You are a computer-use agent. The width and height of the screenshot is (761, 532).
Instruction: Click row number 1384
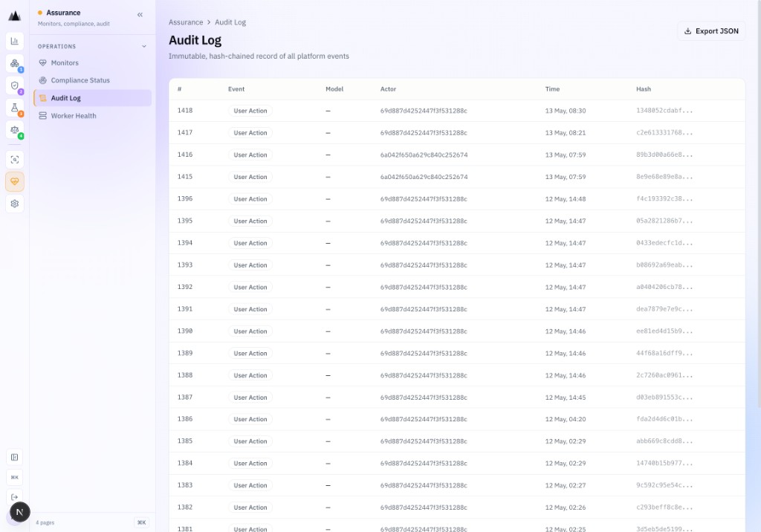click(185, 463)
